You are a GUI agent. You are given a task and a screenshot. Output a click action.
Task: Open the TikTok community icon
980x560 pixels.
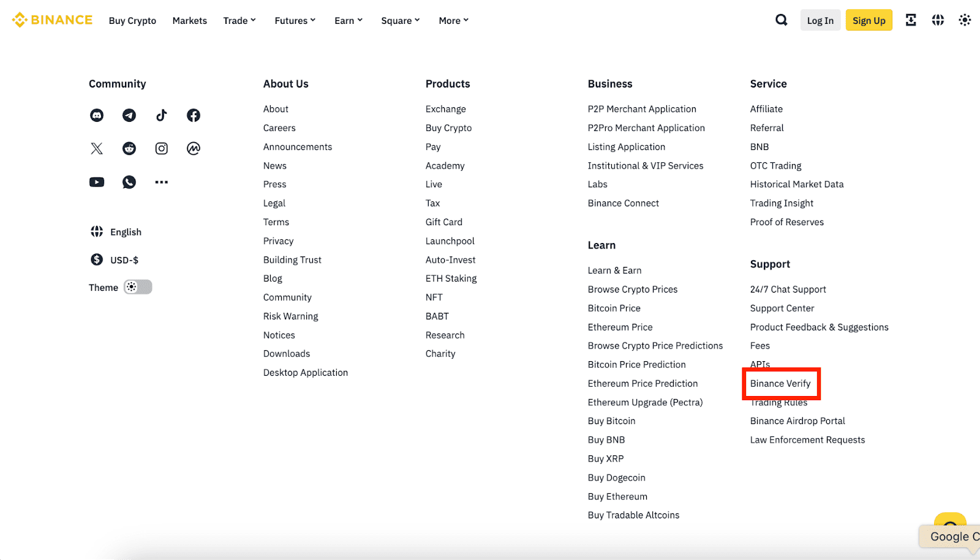pyautogui.click(x=161, y=115)
